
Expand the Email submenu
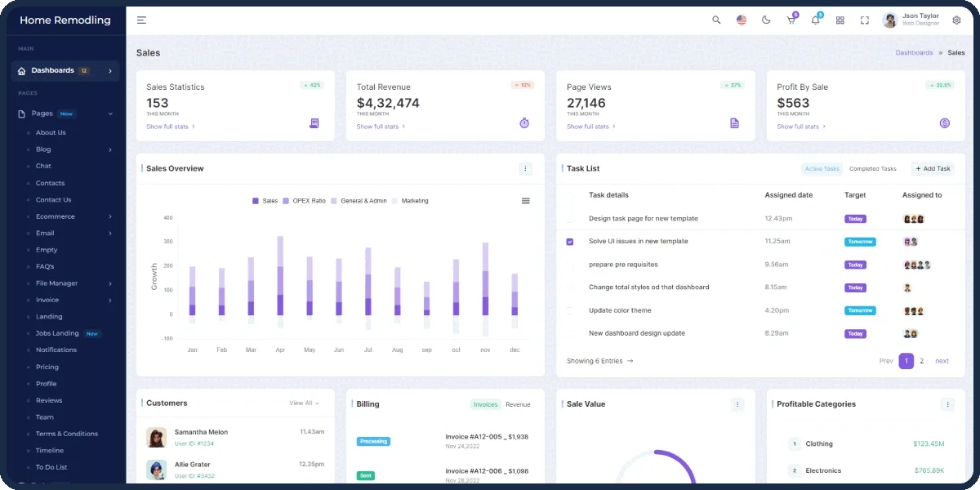[x=110, y=234]
